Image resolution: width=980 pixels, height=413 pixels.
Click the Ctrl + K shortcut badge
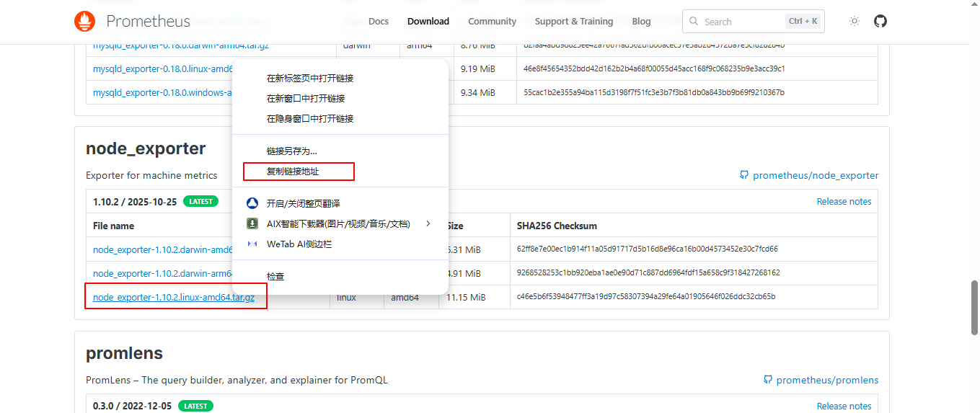click(x=803, y=22)
